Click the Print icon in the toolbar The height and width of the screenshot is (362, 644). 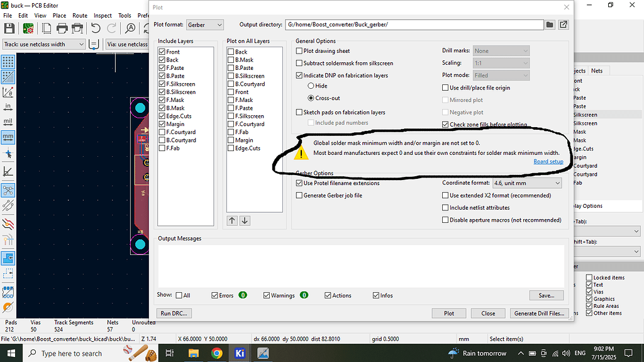point(62,28)
